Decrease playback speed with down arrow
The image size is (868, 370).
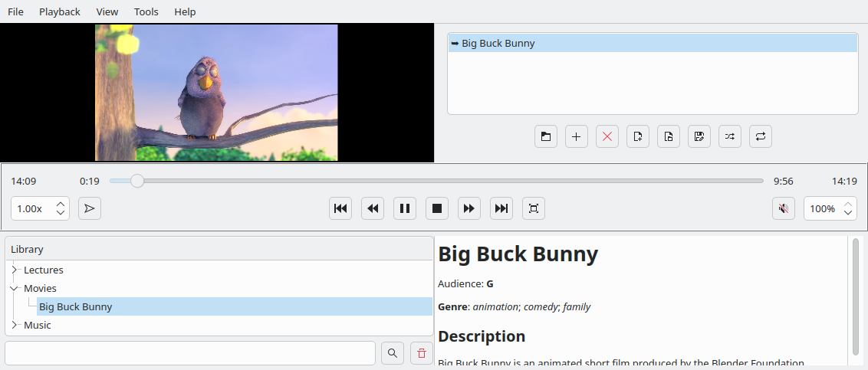[x=61, y=213]
